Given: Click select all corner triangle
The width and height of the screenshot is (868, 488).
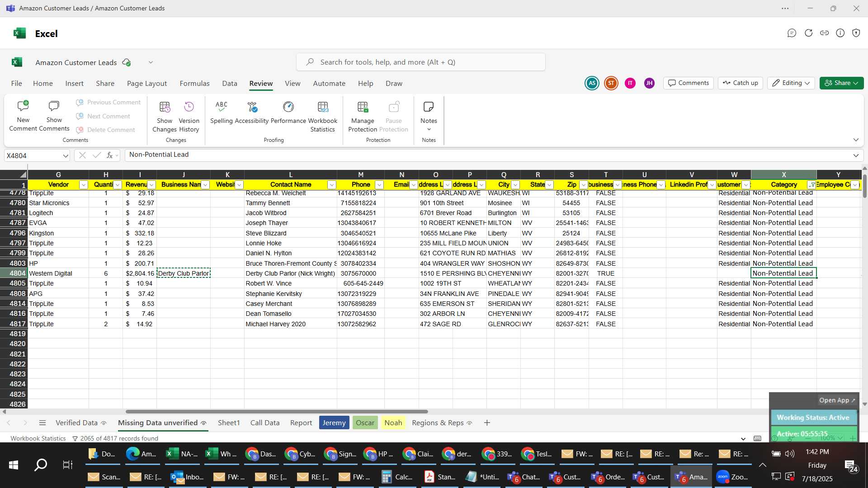Looking at the screenshot, I should click(23, 175).
